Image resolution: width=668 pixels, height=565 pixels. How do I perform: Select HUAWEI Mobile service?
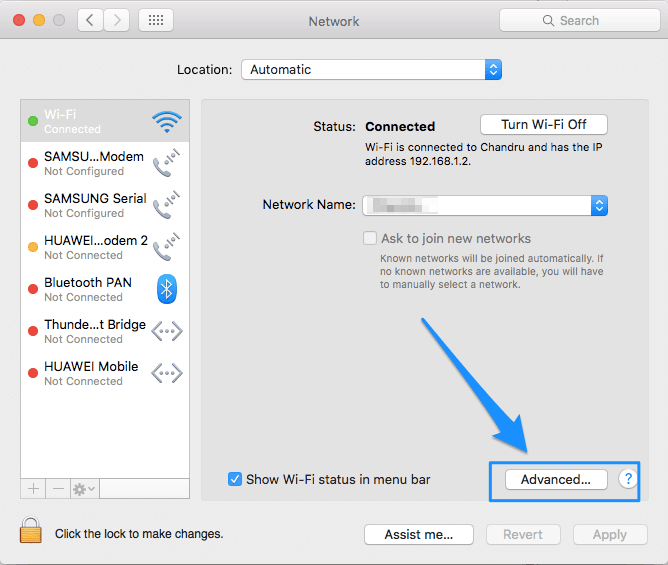click(105, 373)
